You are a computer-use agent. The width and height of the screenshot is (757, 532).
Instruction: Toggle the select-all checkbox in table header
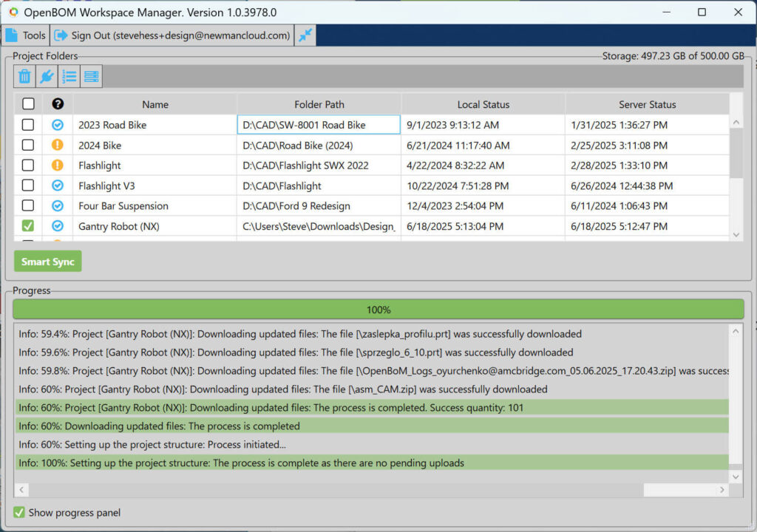click(x=29, y=103)
